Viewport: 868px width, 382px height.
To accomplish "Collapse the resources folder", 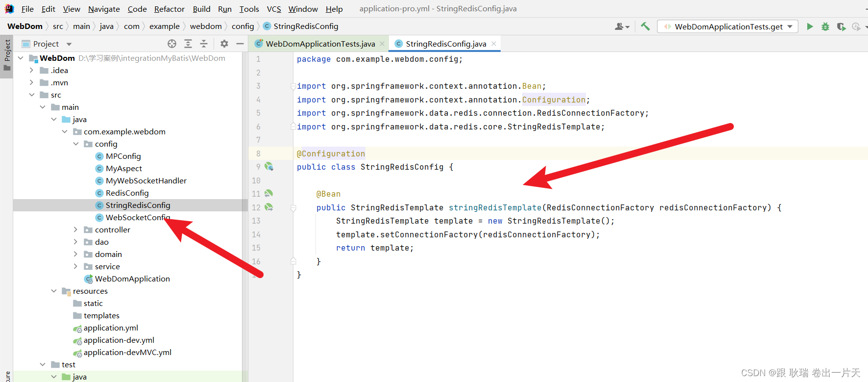I will point(54,291).
